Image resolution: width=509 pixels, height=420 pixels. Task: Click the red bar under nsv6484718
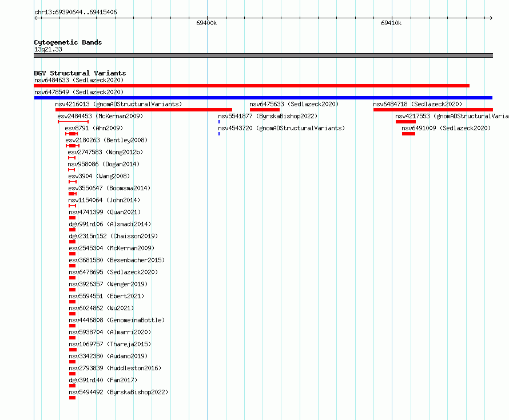click(x=433, y=110)
